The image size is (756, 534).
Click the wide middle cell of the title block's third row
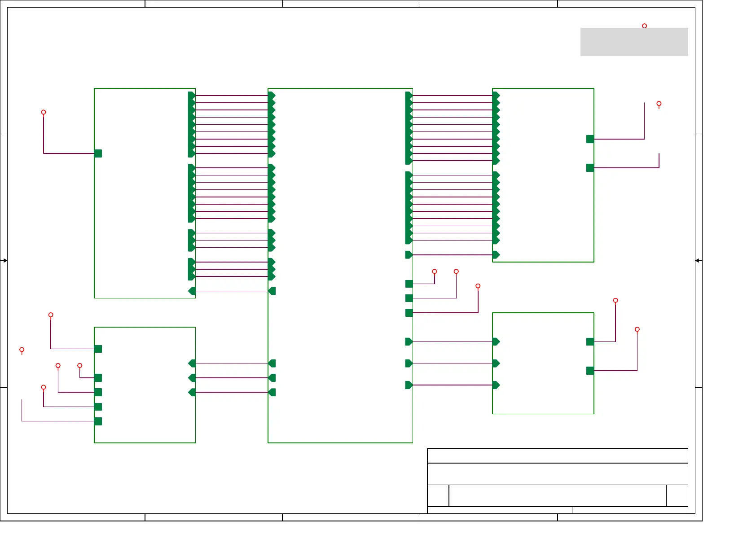(558, 496)
